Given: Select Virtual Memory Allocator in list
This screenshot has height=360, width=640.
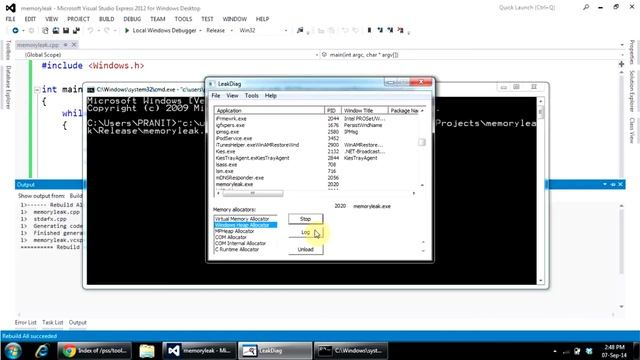Looking at the screenshot, I should point(245,219).
